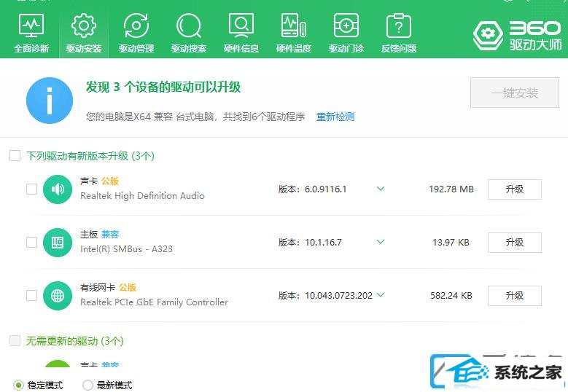Check the 无需更新的驱动 group checkbox
Image resolution: width=568 pixels, height=392 pixels.
15,340
